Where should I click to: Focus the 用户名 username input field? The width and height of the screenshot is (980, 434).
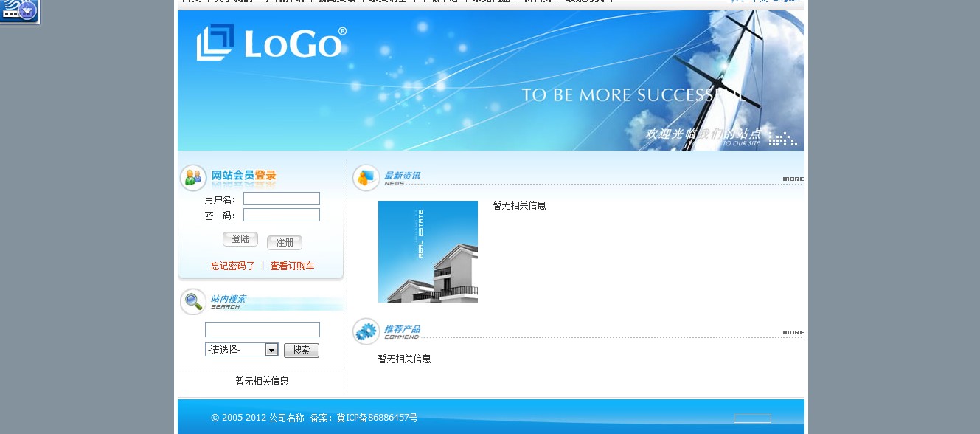point(282,199)
